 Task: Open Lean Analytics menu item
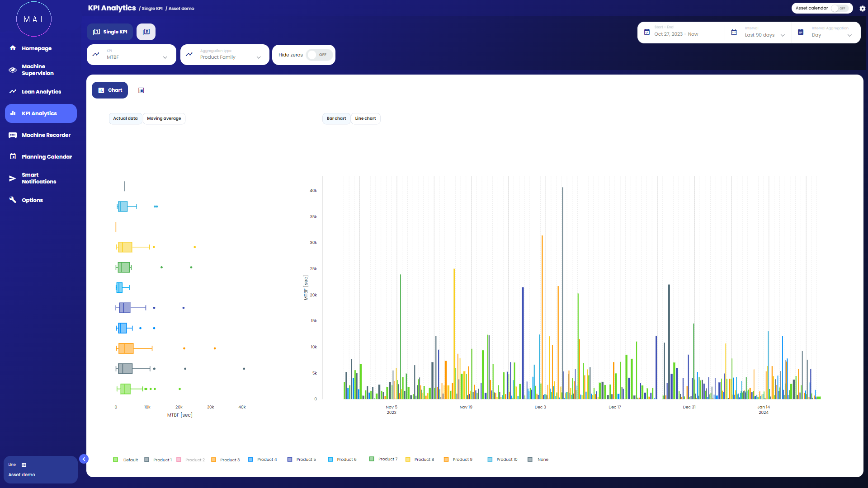click(41, 92)
